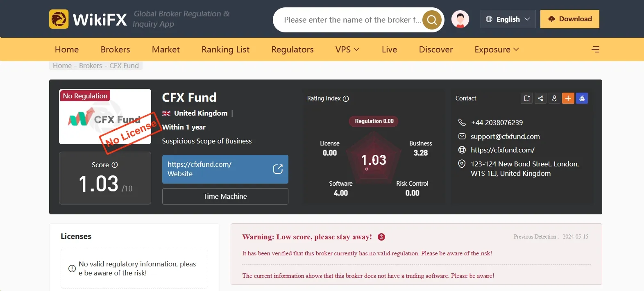The height and width of the screenshot is (291, 644).
Task: Click the Licenses heading
Action: tap(76, 236)
